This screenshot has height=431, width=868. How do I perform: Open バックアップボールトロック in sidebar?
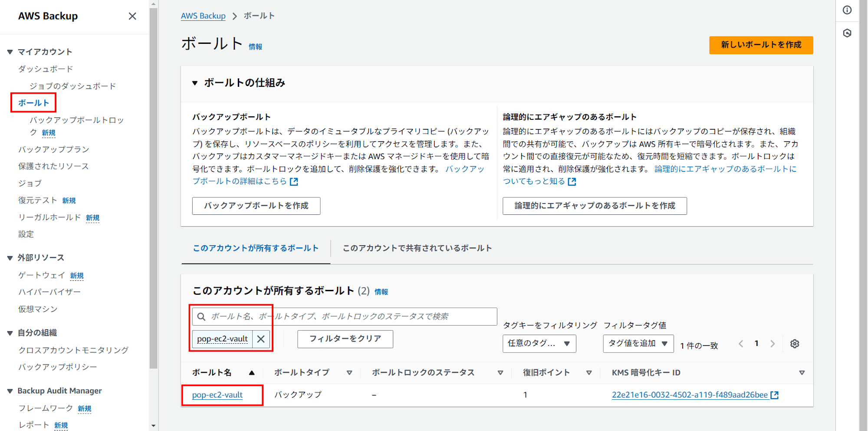(x=76, y=126)
